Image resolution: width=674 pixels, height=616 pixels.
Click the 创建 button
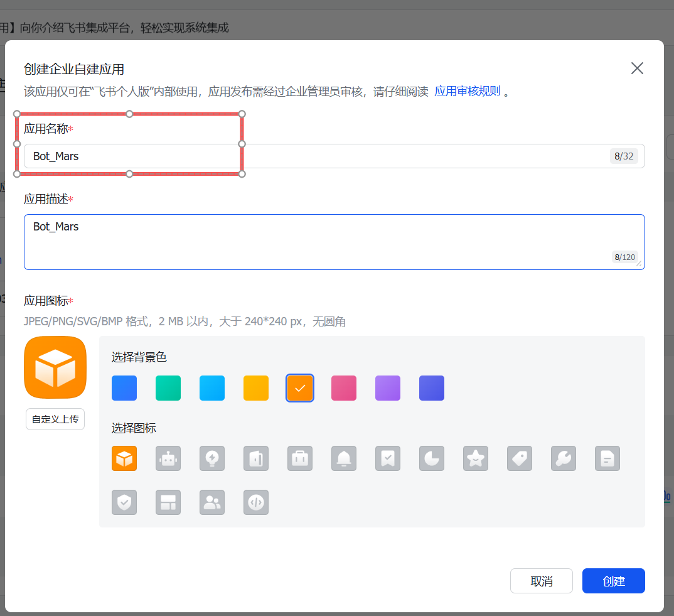click(x=613, y=581)
